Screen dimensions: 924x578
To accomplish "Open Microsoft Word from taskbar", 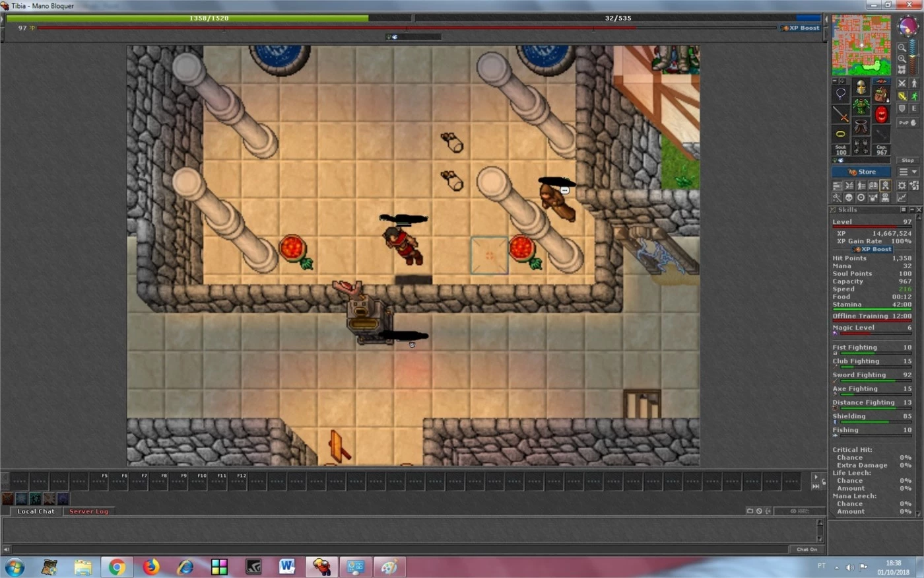I will click(287, 567).
